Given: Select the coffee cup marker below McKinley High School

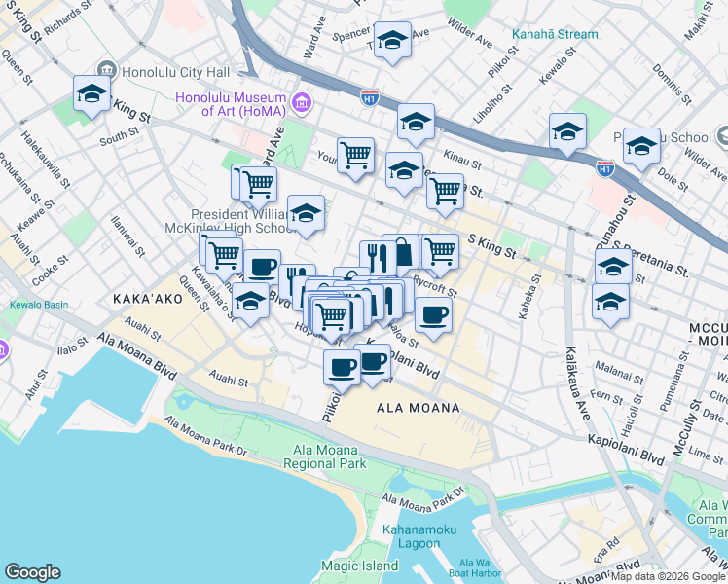Looking at the screenshot, I should (x=263, y=267).
